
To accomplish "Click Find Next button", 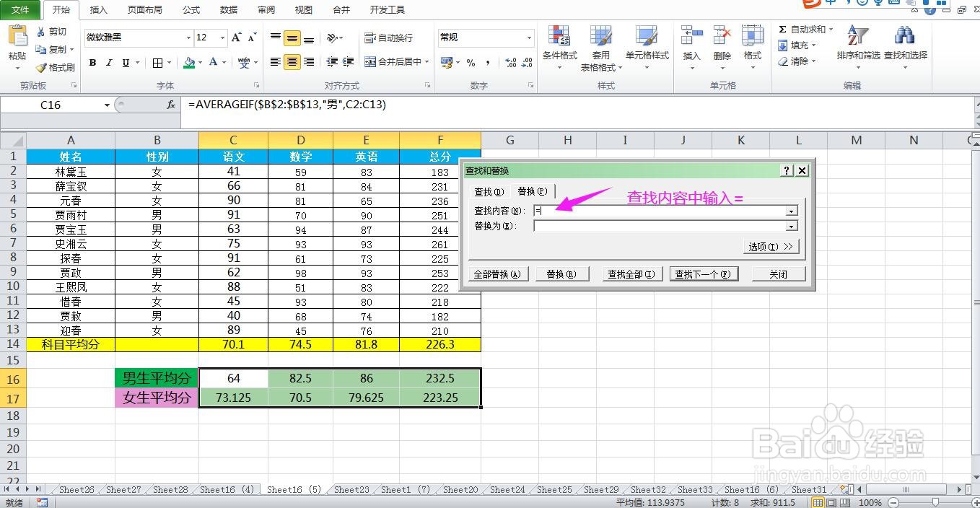I will click(704, 274).
